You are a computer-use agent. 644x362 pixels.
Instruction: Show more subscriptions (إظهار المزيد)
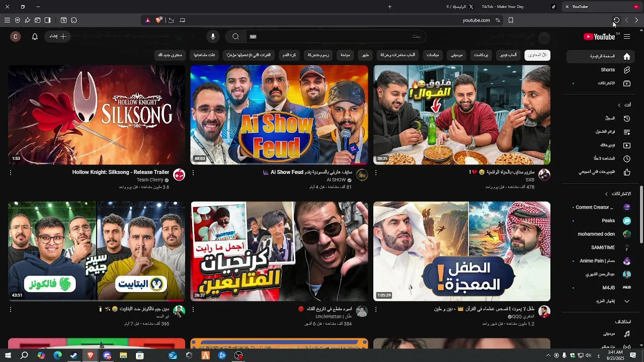pyautogui.click(x=601, y=301)
